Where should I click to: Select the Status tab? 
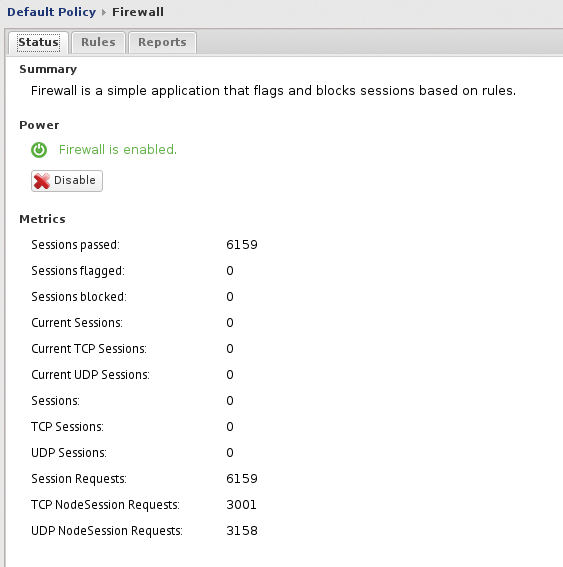[38, 42]
